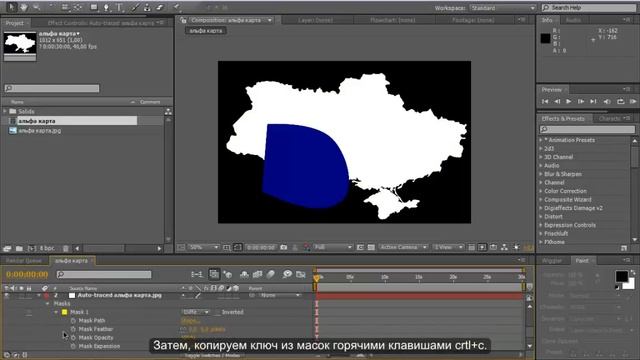Expand the Solids folder
Image resolution: width=640 pixels, height=360 pixels.
5,111
